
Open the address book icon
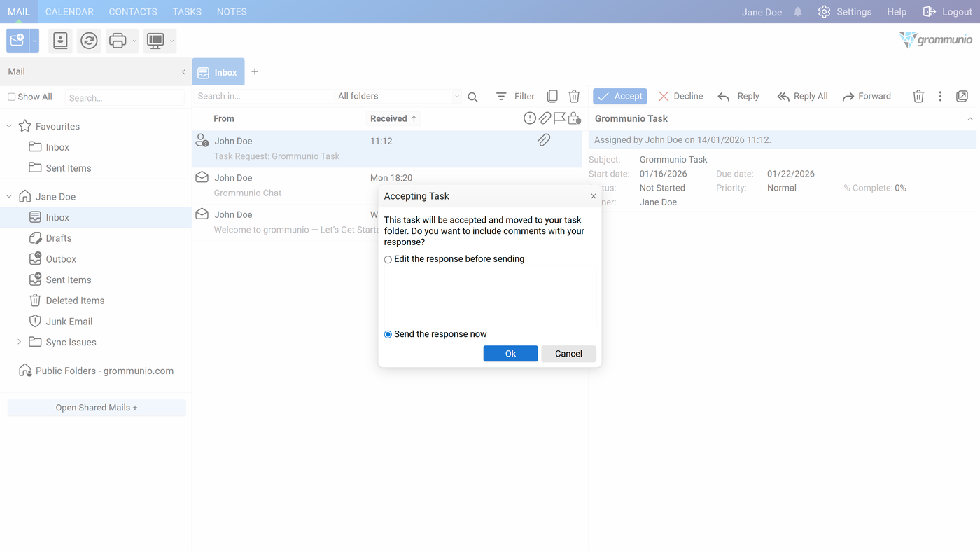point(60,41)
